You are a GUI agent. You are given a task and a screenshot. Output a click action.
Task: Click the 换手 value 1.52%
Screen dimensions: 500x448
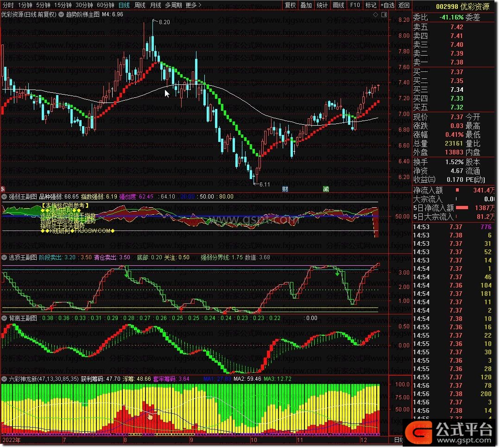pos(454,162)
